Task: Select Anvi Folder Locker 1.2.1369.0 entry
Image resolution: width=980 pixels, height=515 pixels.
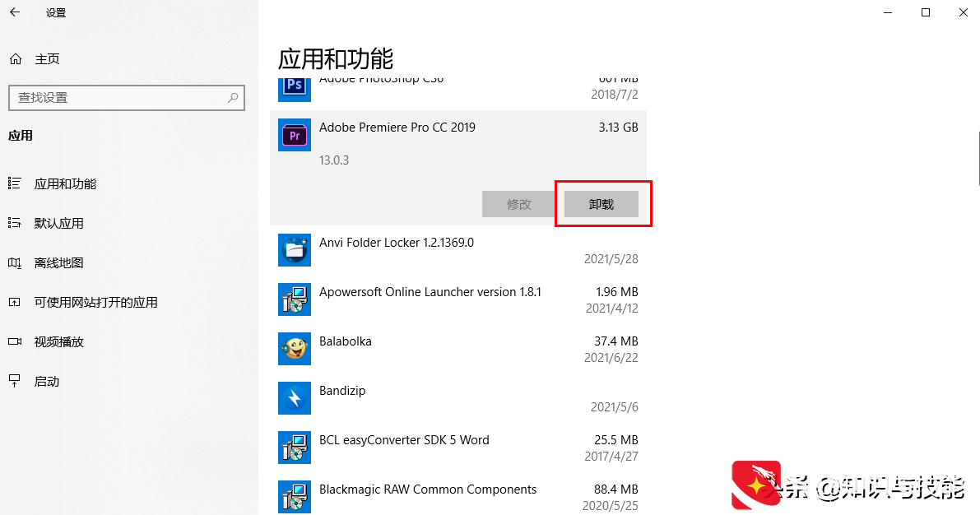Action: [x=458, y=250]
